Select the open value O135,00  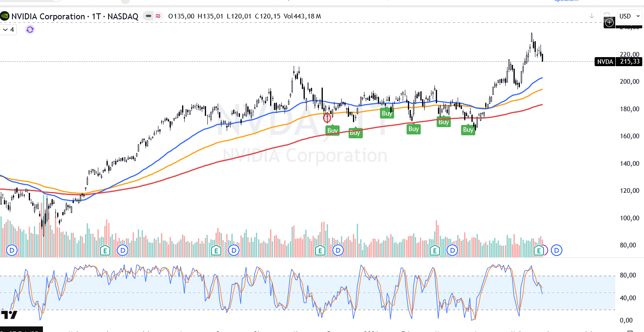(x=182, y=16)
